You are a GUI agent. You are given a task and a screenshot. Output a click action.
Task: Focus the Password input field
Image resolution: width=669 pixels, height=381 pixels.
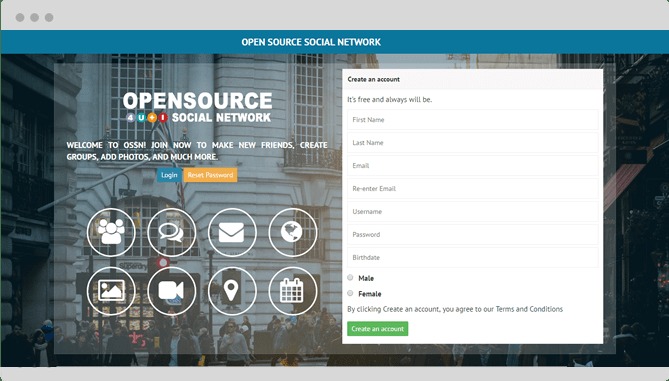click(473, 235)
